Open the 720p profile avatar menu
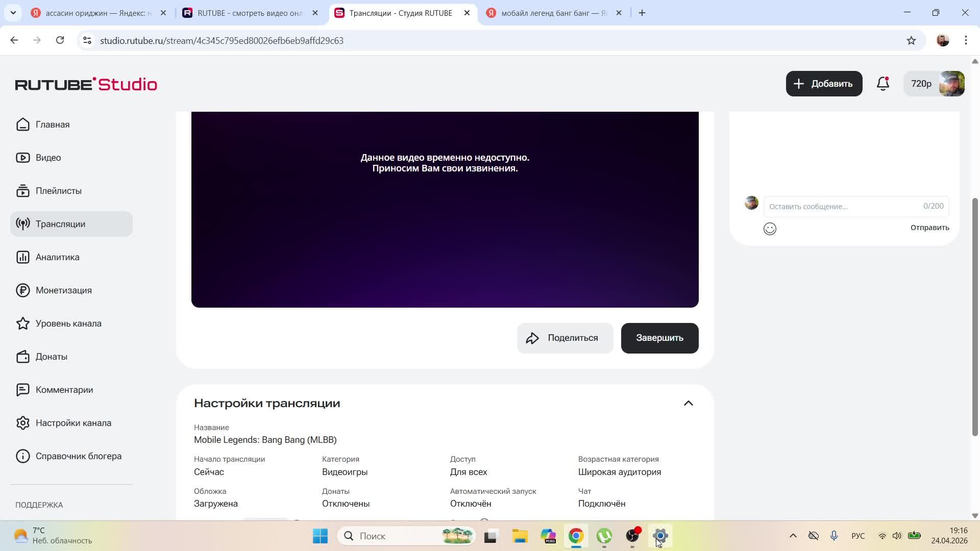 click(x=951, y=84)
